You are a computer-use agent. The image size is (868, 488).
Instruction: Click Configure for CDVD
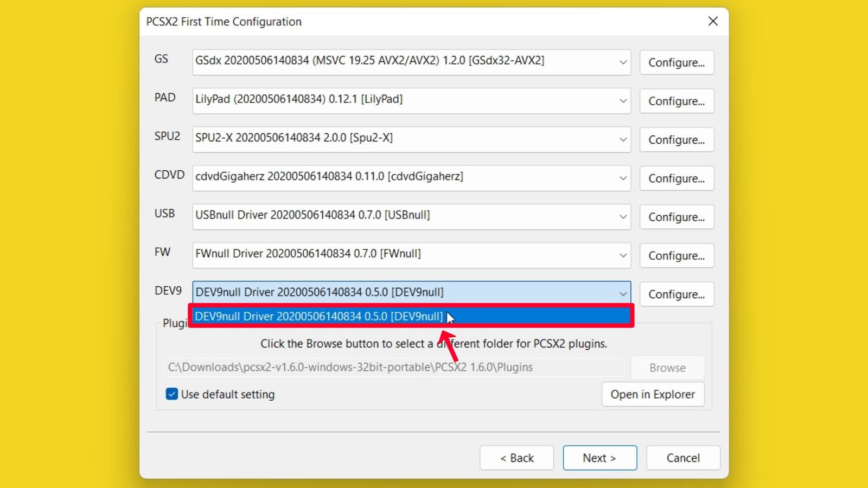[676, 178]
